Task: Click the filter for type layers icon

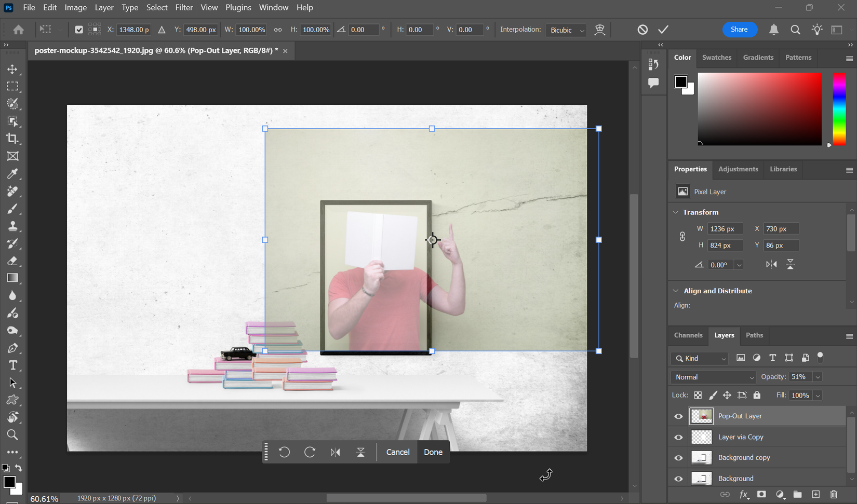Action: point(772,358)
